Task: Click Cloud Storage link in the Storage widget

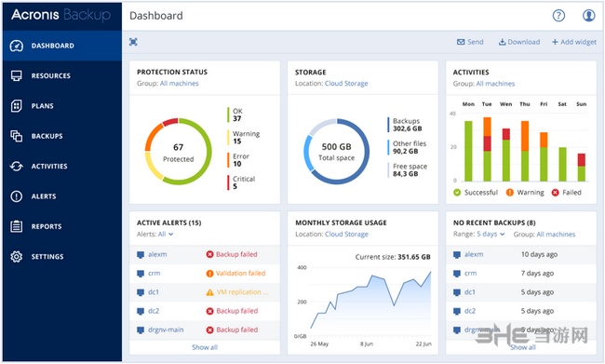Action: (346, 84)
